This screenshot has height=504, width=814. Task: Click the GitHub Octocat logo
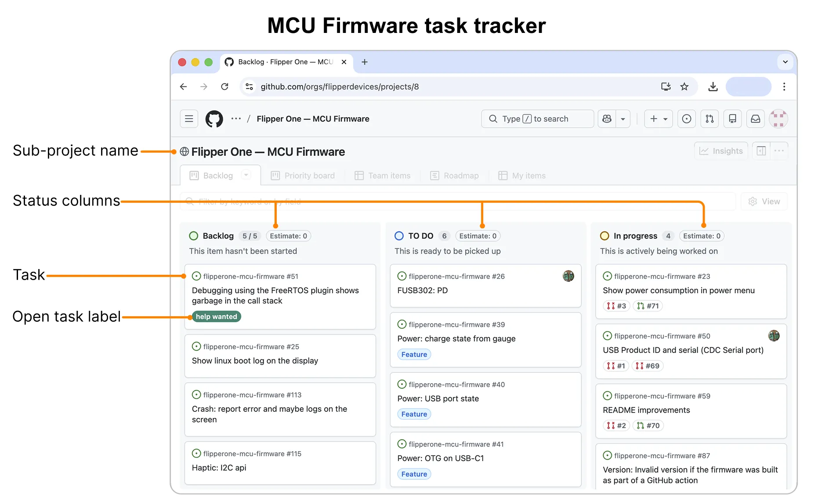click(214, 119)
